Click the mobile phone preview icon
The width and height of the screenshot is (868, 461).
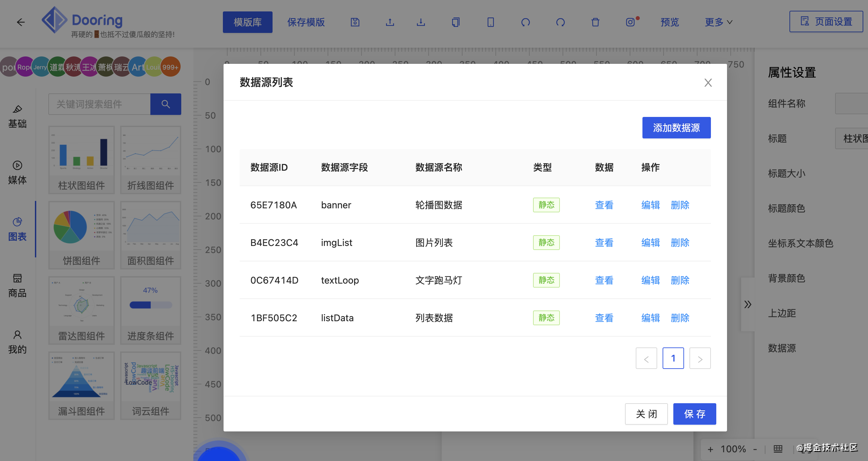point(491,22)
